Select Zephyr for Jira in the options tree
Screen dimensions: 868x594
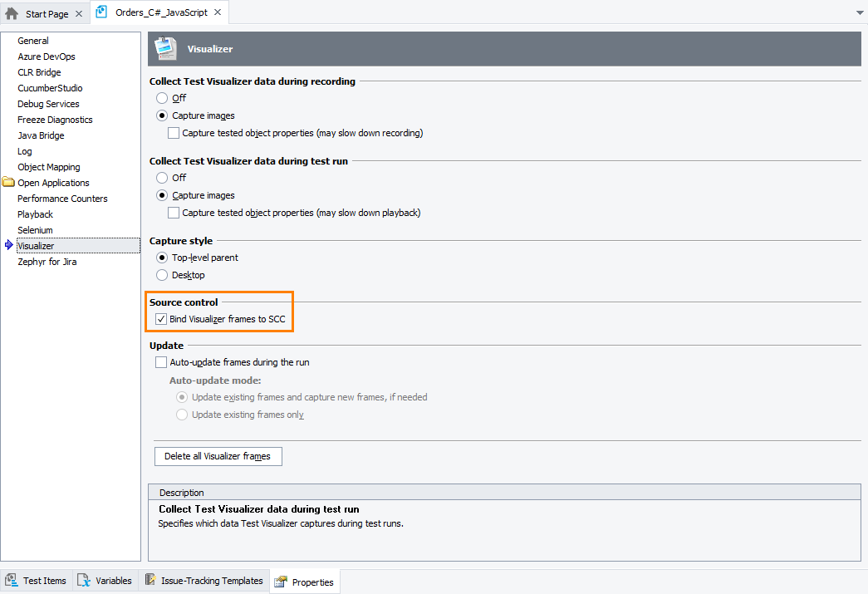coord(46,261)
